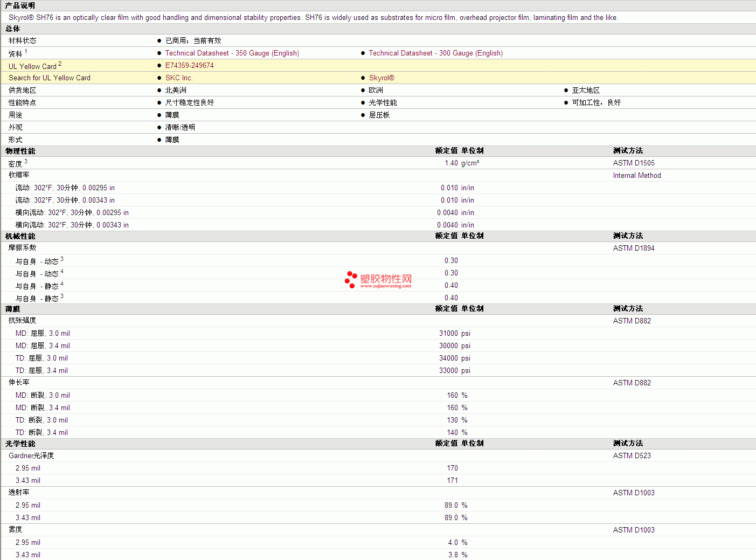The height and width of the screenshot is (560, 756).
Task: Click the ASTM D1505 test method
Action: click(634, 163)
